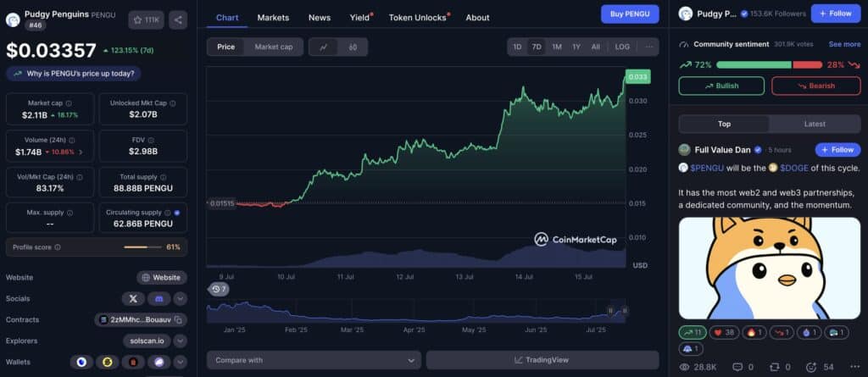Open the red wallet icon in Wallets row
The width and height of the screenshot is (868, 377).
click(133, 362)
